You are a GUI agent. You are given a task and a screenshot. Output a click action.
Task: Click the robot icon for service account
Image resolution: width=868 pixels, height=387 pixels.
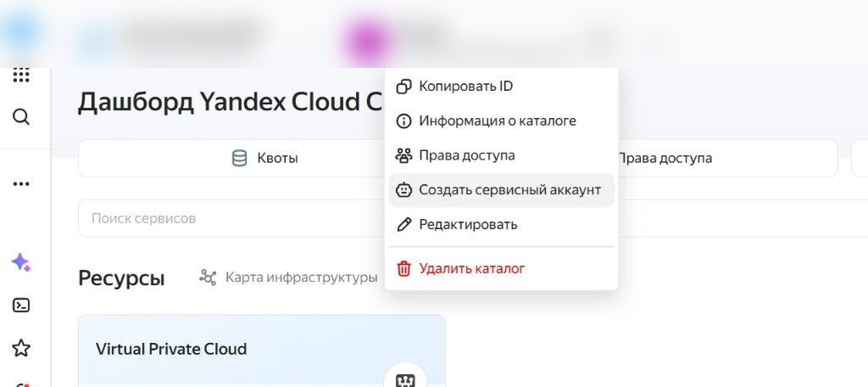click(x=404, y=190)
